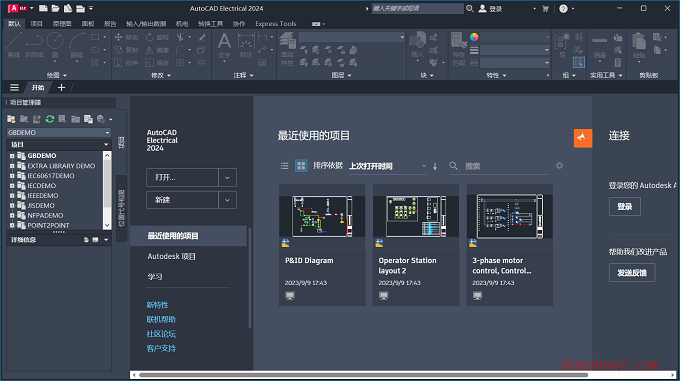Open the hamburger file tab menu
Screen dimensions: 680x381
coord(14,88)
